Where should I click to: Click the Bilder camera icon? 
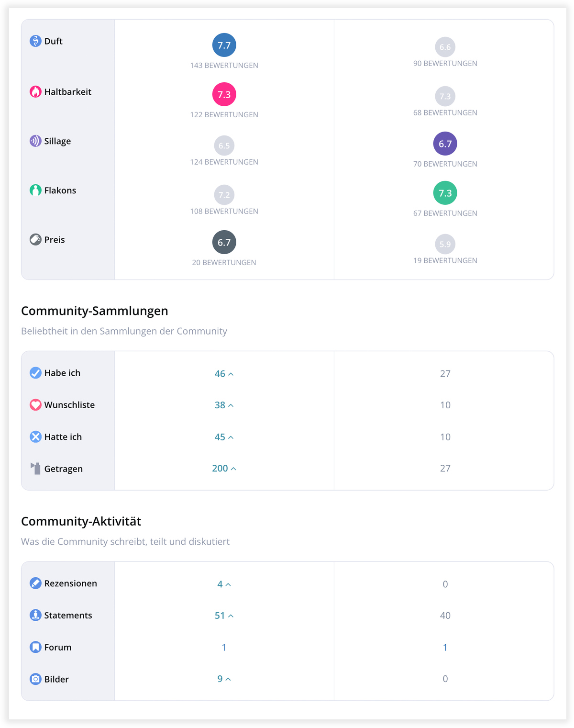[x=35, y=679]
